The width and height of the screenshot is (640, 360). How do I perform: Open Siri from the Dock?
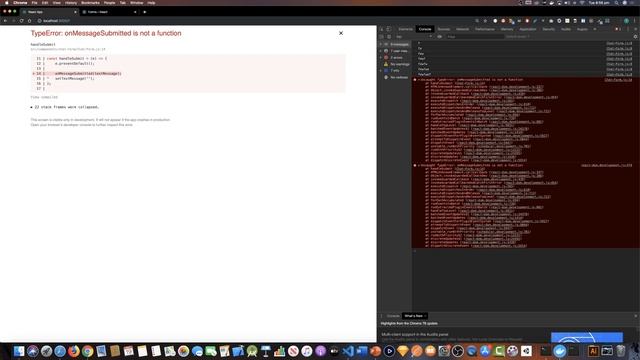click(x=33, y=351)
